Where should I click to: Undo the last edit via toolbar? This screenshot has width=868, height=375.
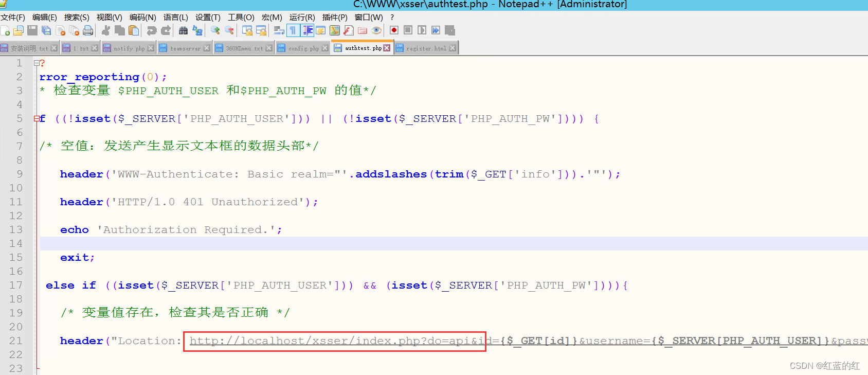pyautogui.click(x=152, y=31)
